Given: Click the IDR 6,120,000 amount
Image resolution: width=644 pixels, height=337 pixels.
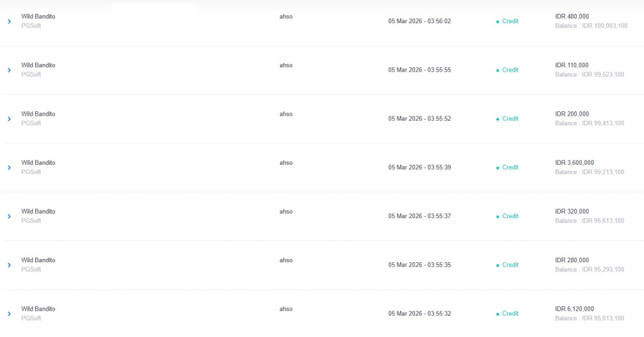Looking at the screenshot, I should [x=574, y=309].
